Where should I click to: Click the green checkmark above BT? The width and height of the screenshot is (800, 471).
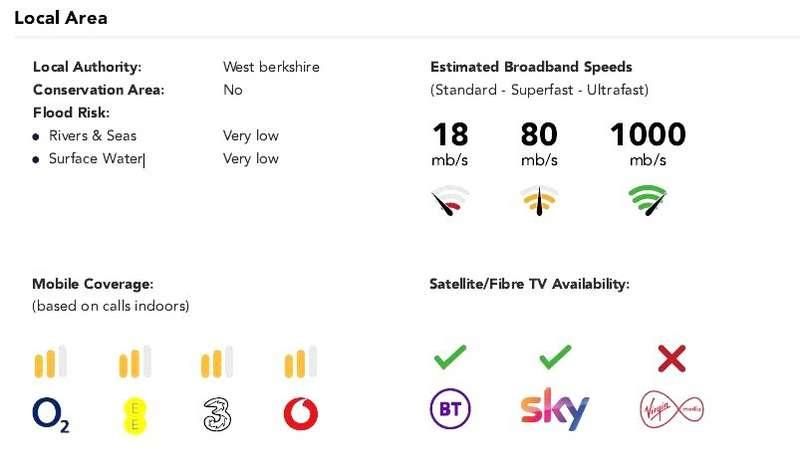point(450,356)
